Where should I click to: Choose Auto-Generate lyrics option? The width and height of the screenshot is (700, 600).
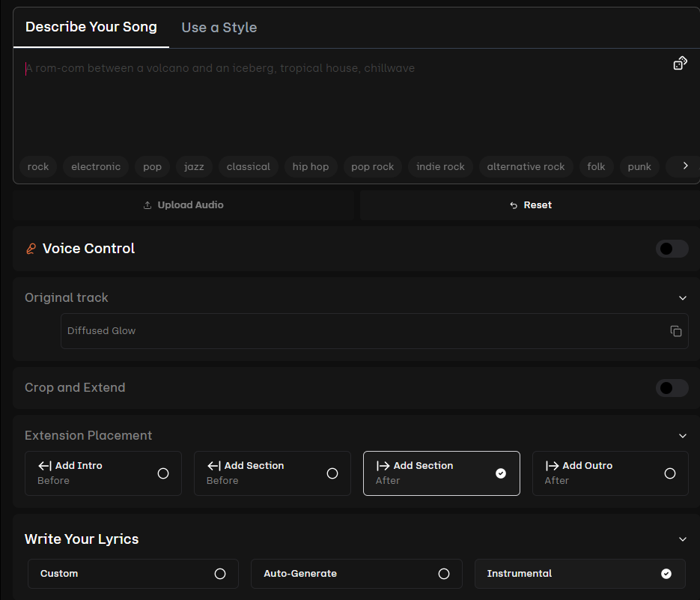pos(356,574)
